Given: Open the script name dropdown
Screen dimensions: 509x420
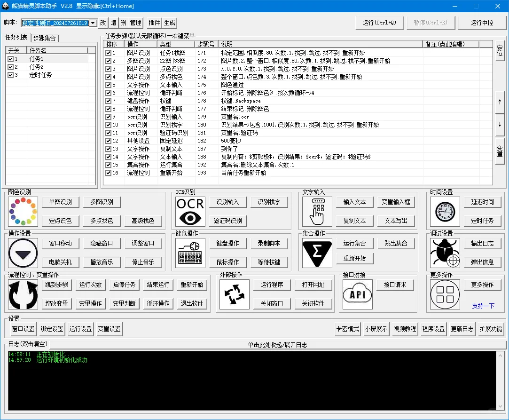Looking at the screenshot, I should click(93, 22).
